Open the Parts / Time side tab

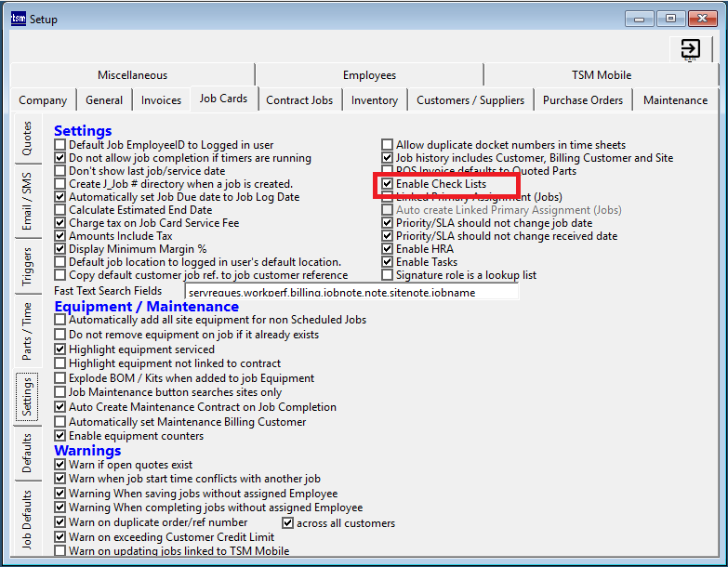27,331
